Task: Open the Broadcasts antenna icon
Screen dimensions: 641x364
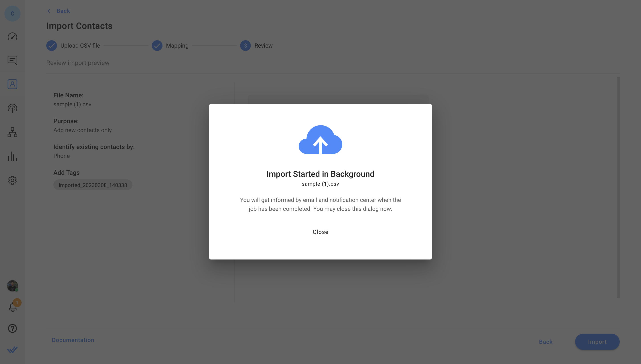Action: (x=12, y=108)
